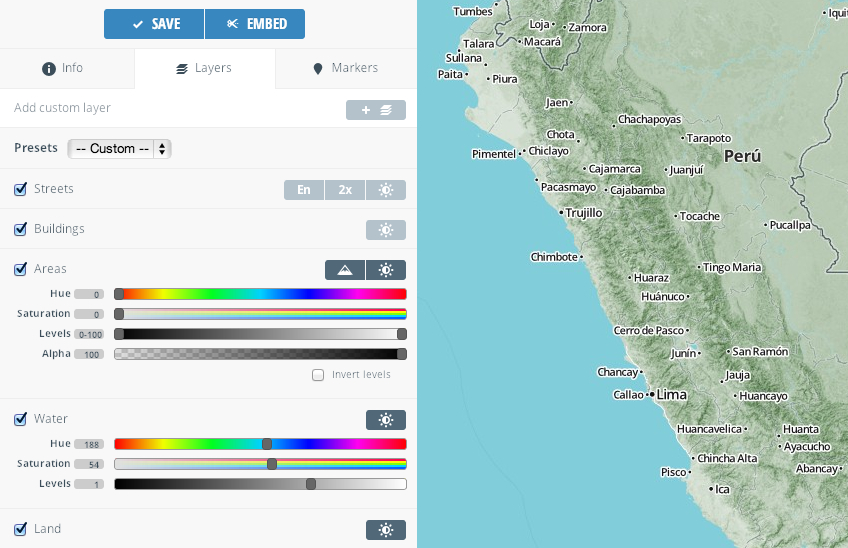Screen dimensions: 848x548
Task: Open the Presets dropdown menu
Action: click(119, 149)
